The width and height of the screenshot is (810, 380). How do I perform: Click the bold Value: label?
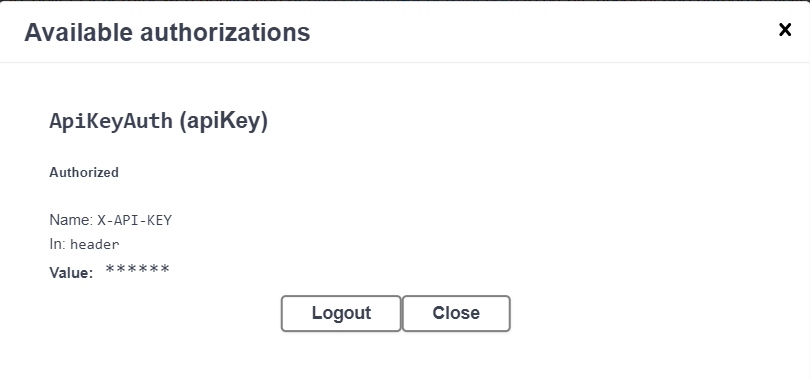pyautogui.click(x=71, y=273)
